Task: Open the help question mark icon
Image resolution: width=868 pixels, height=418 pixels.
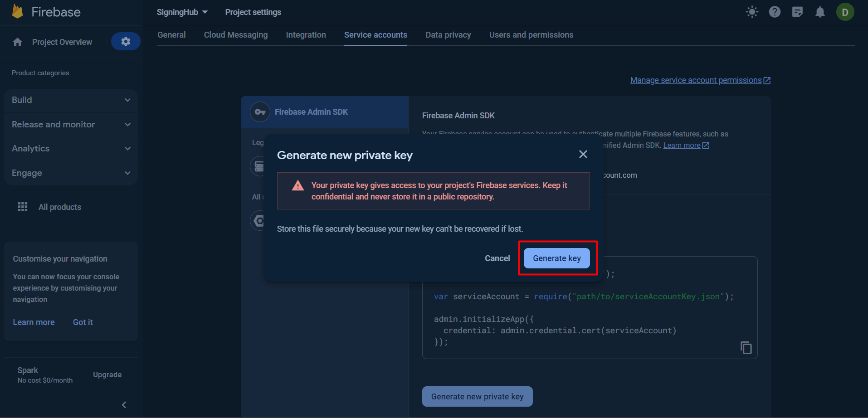Action: coord(775,12)
